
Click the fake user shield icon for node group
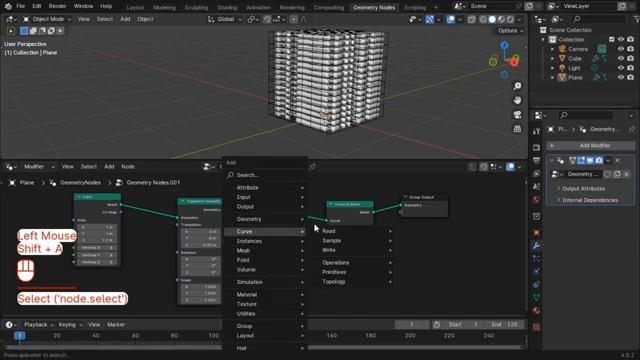pyautogui.click(x=607, y=174)
